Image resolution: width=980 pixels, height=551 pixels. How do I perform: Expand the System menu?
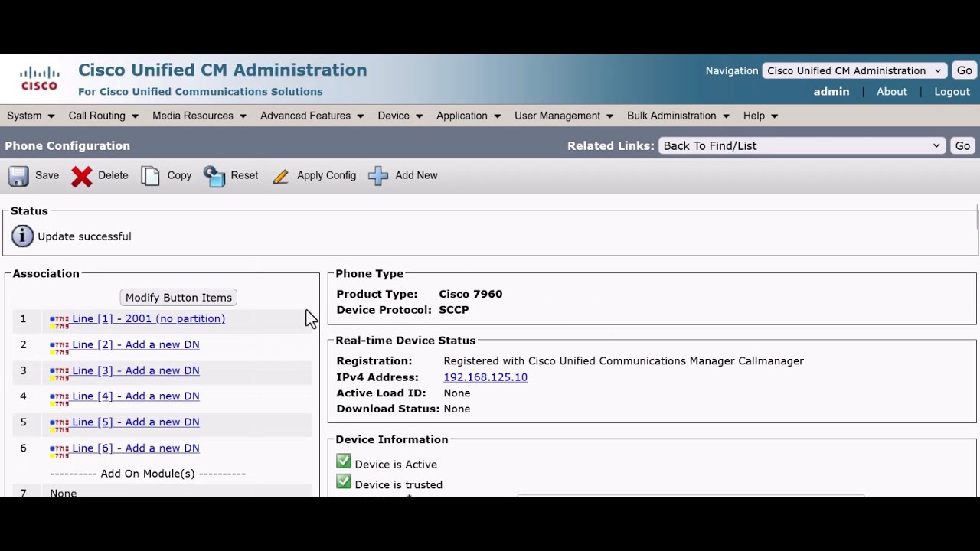point(31,116)
